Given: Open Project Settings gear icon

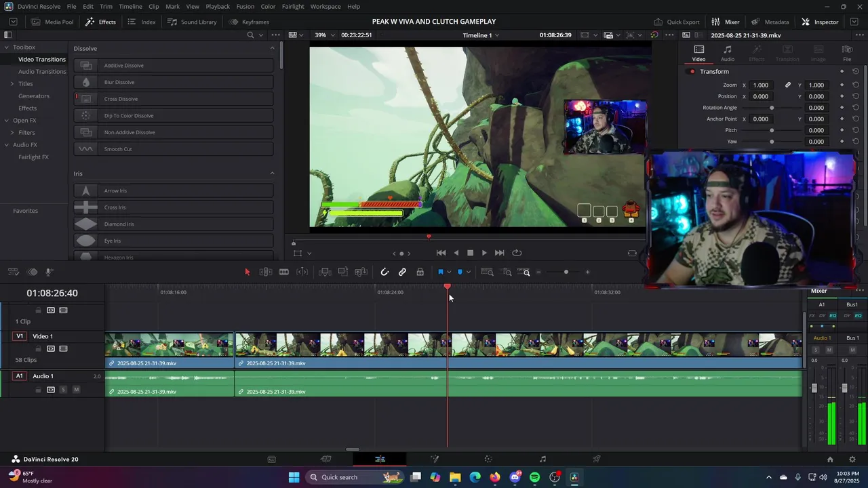Looking at the screenshot, I should tap(852, 459).
